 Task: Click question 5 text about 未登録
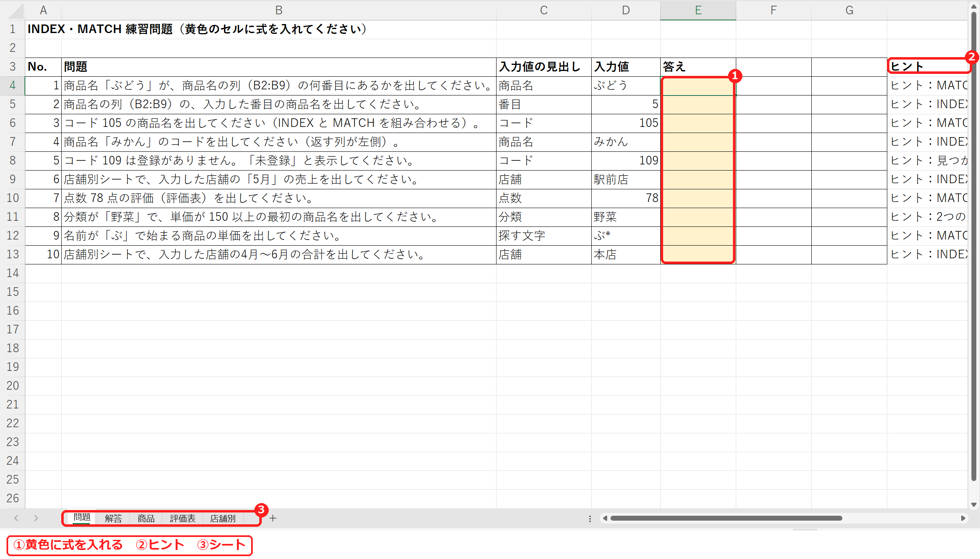pos(279,161)
